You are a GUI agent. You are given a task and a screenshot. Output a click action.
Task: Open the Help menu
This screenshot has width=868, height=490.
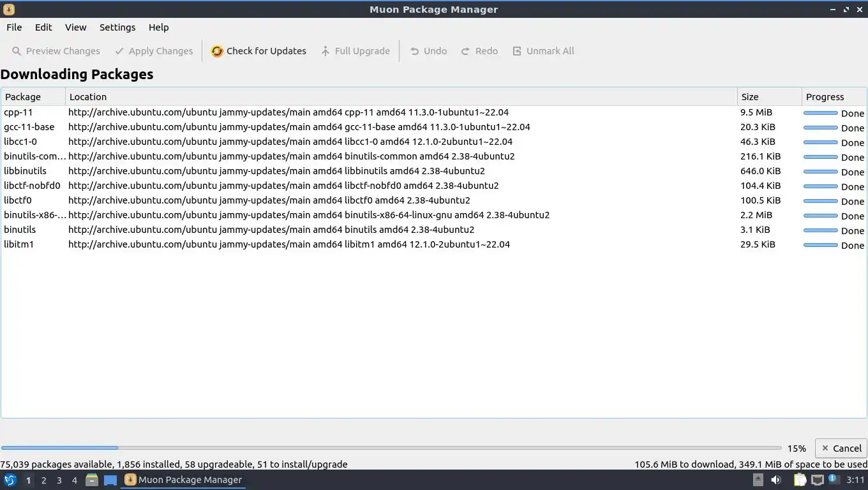pyautogui.click(x=158, y=27)
